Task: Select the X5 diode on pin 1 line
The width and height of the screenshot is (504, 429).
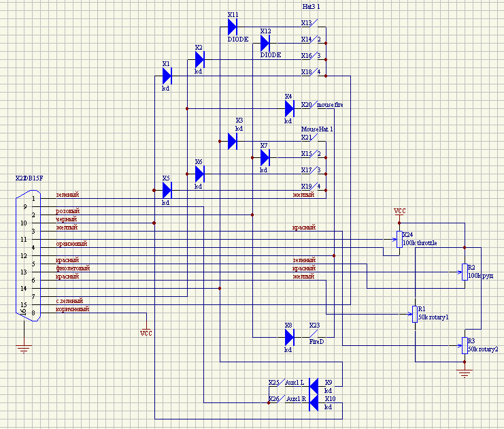Action: tap(167, 190)
